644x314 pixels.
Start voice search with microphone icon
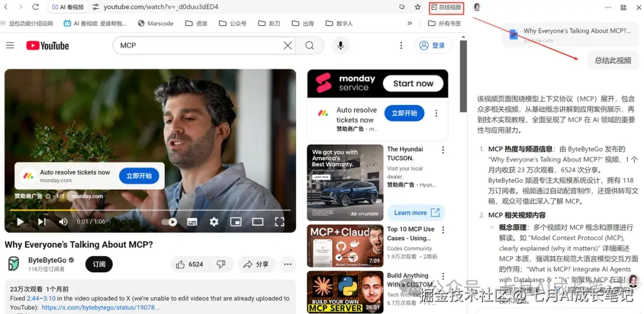tap(340, 45)
